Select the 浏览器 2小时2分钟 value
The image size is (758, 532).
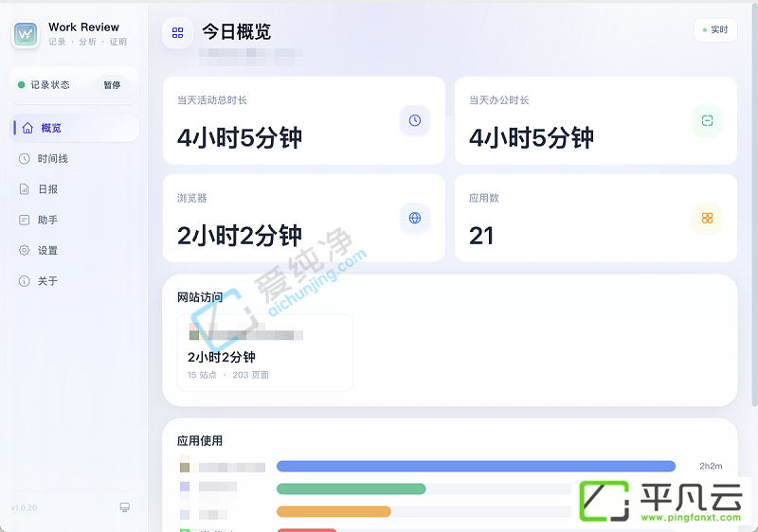point(240,236)
